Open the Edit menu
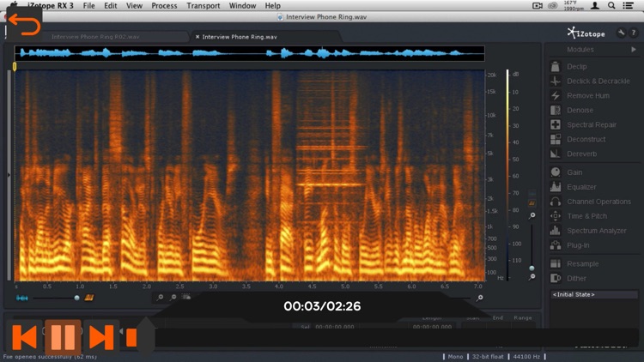The image size is (644, 362). (111, 5)
